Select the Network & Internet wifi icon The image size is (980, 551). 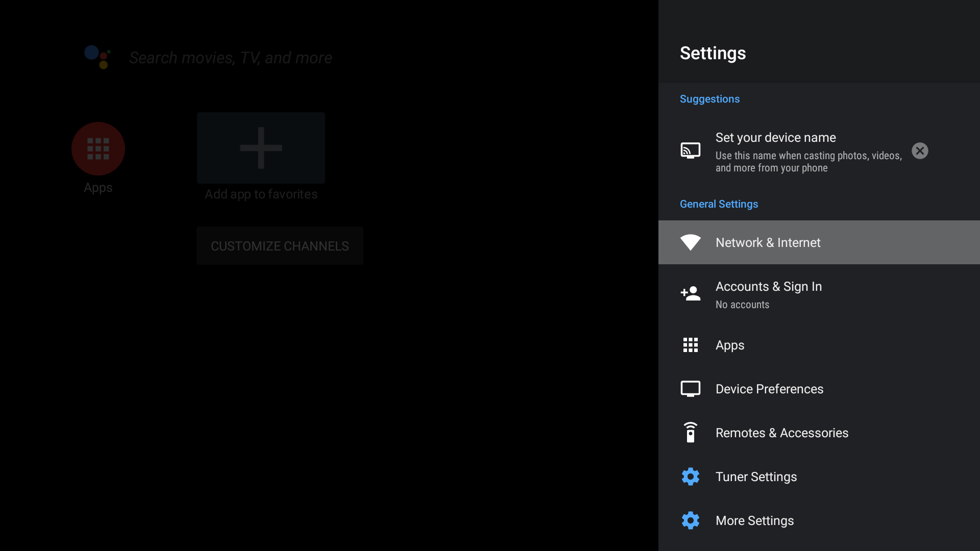(690, 242)
